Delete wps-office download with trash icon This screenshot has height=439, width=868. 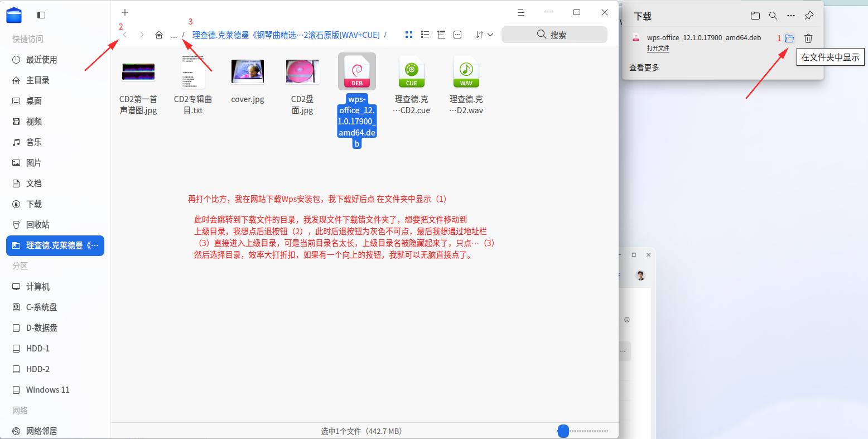tap(808, 38)
